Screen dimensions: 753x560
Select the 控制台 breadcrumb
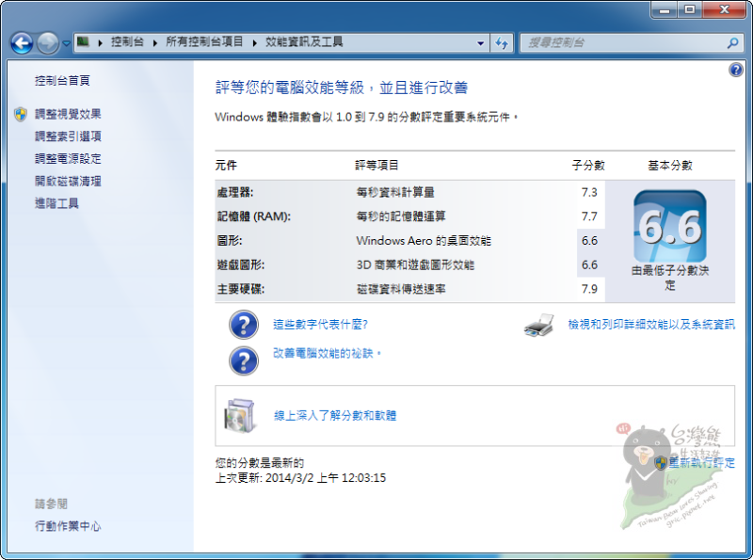click(127, 42)
